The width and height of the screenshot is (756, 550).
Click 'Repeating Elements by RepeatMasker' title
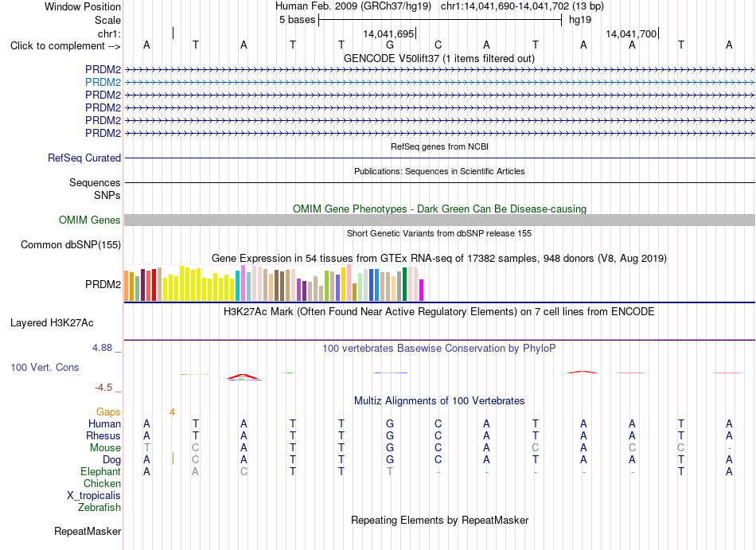click(439, 521)
